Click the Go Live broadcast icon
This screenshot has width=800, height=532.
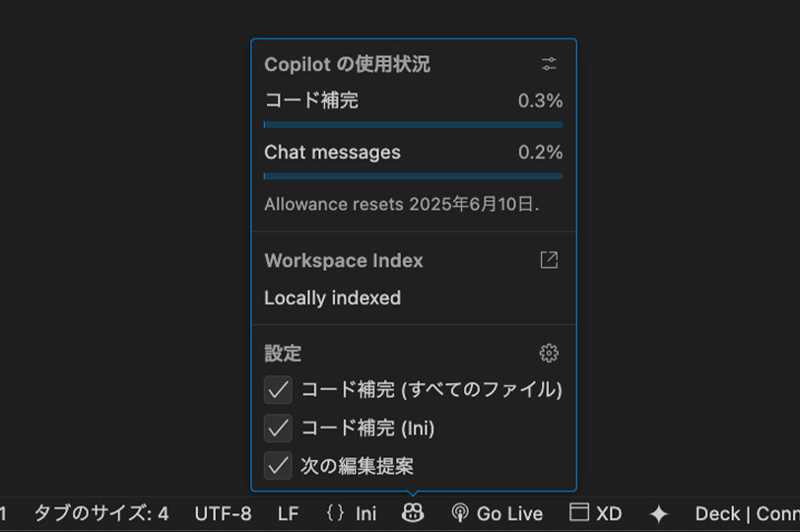pyautogui.click(x=460, y=513)
